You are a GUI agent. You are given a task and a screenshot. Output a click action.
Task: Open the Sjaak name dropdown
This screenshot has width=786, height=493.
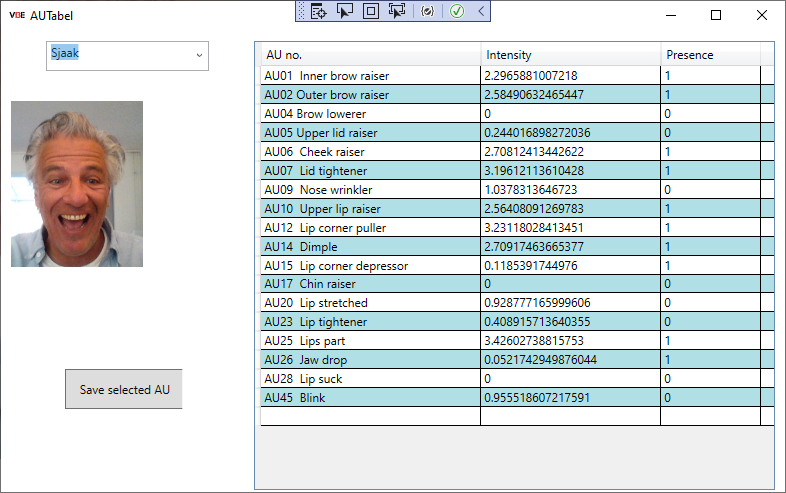(199, 55)
